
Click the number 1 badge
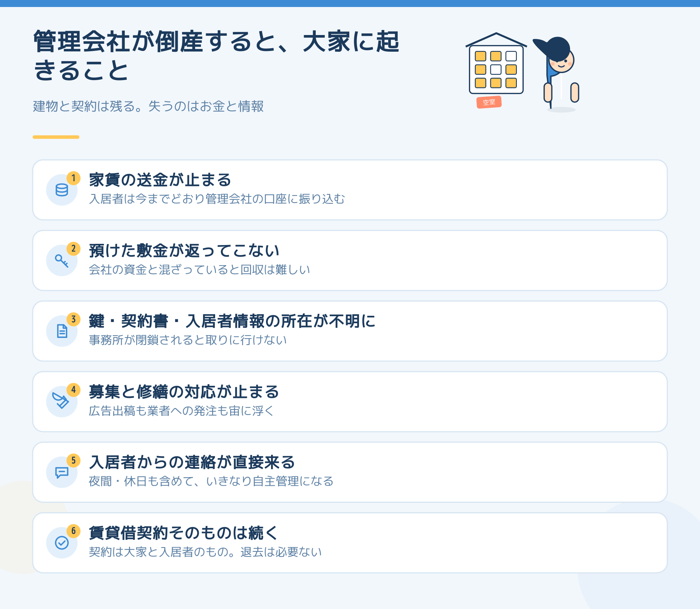(73, 178)
